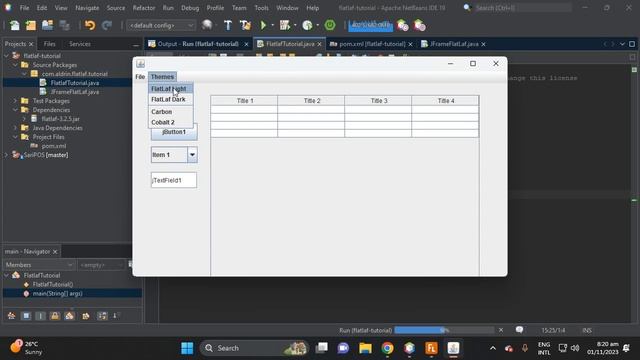The width and height of the screenshot is (640, 360).
Task: Open the Members dropdown in Navigator
Action: click(39, 265)
